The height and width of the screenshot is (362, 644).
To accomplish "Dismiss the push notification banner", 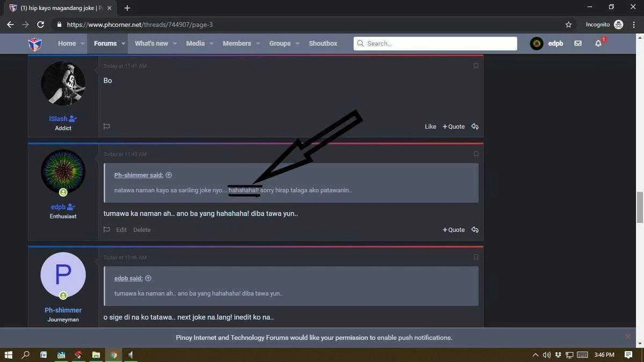I will [628, 336].
